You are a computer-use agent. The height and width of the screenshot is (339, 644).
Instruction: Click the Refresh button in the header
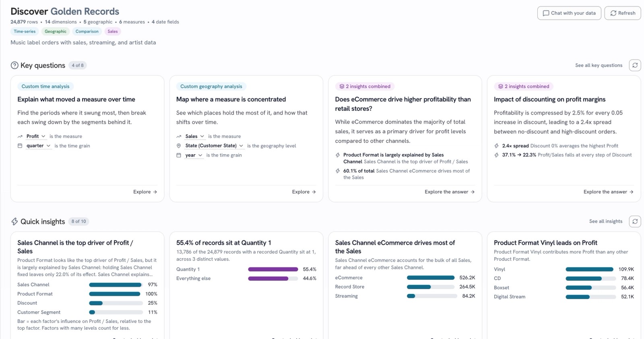623,13
